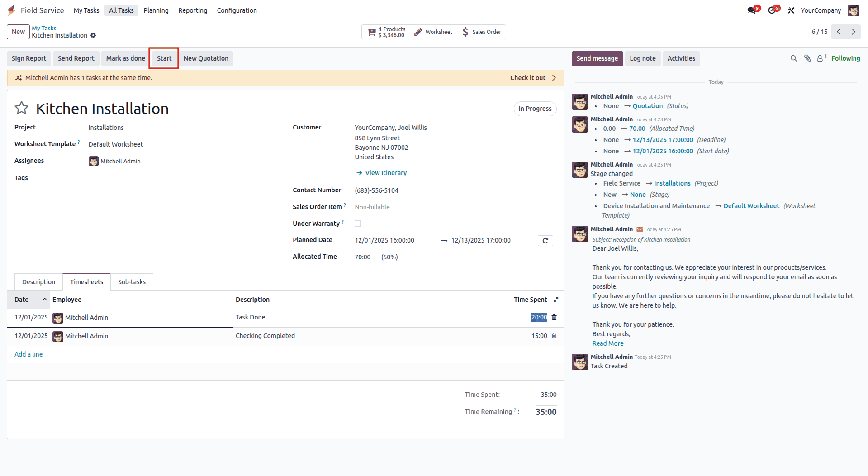
Task: Click the Start button
Action: (164, 58)
